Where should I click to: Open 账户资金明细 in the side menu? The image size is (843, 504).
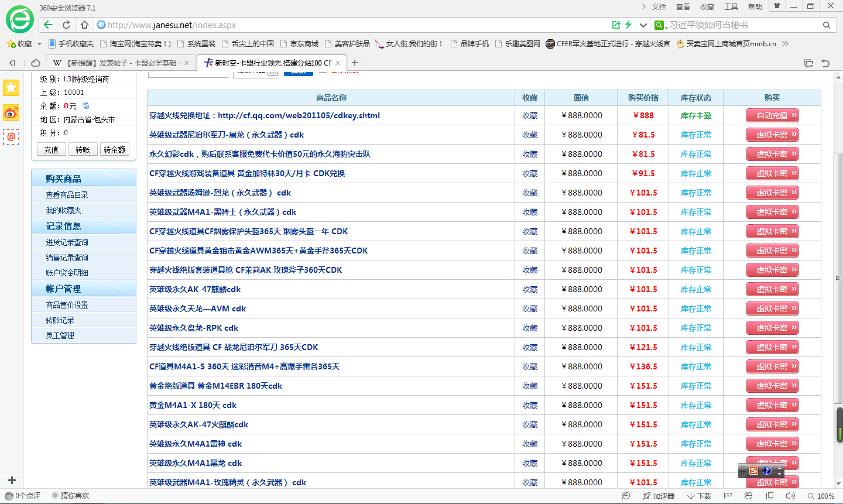(67, 273)
